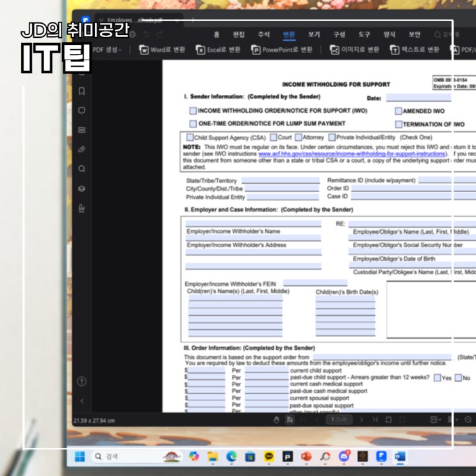Click the Date input field
The width and height of the screenshot is (476, 476).
coord(418,98)
